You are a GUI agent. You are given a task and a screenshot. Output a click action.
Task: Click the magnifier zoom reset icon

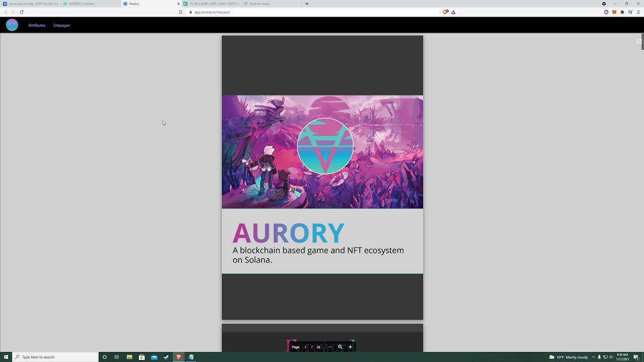coord(340,347)
